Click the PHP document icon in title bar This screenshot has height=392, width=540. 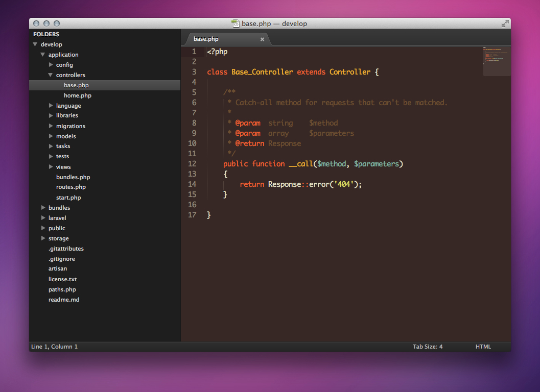coord(236,23)
